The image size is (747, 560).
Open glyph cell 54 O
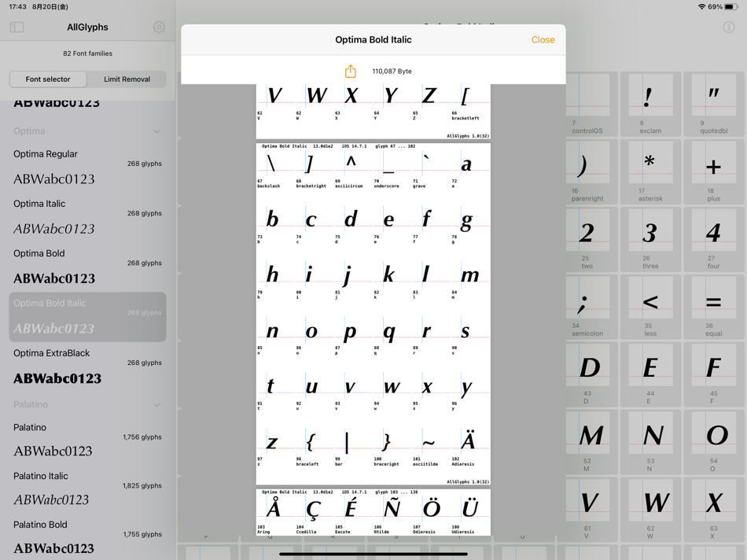point(713,442)
